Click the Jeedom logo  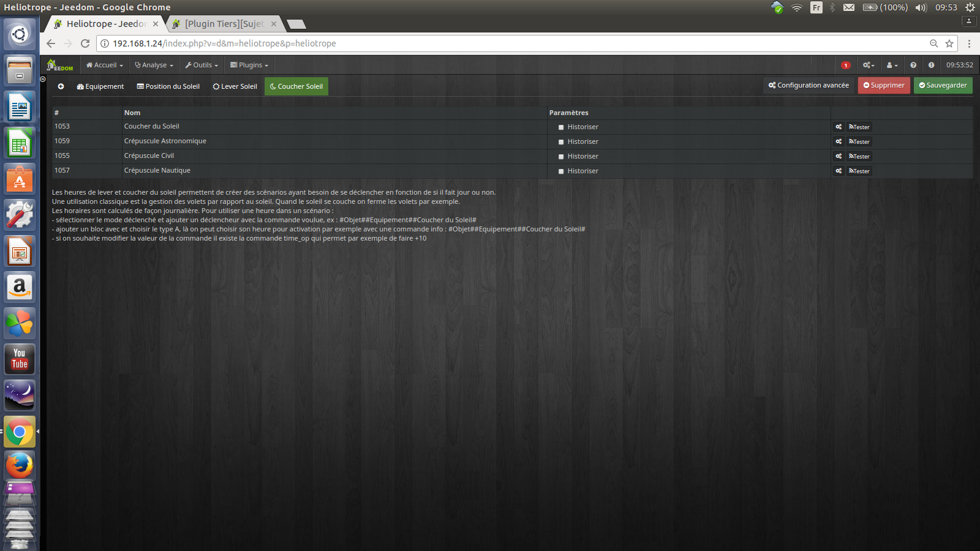tap(59, 65)
